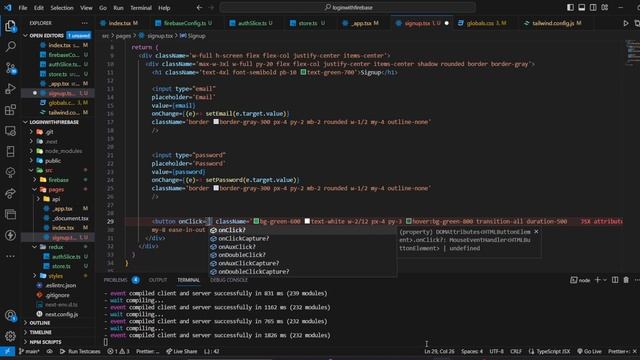Open the Accounts icon in activity bar
Image resolution: width=640 pixels, height=360 pixels.
(10, 316)
